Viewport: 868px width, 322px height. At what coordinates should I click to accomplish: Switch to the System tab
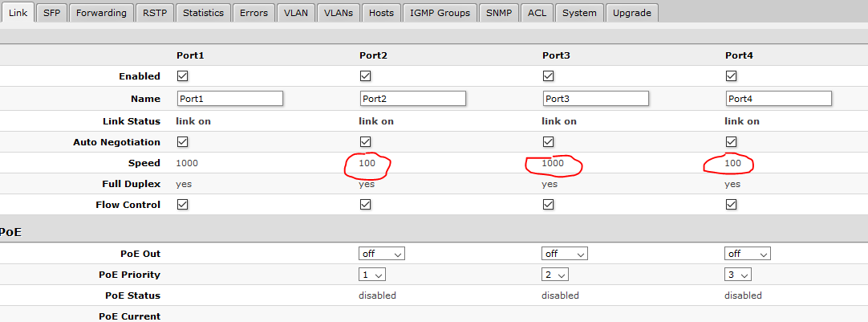click(x=578, y=13)
